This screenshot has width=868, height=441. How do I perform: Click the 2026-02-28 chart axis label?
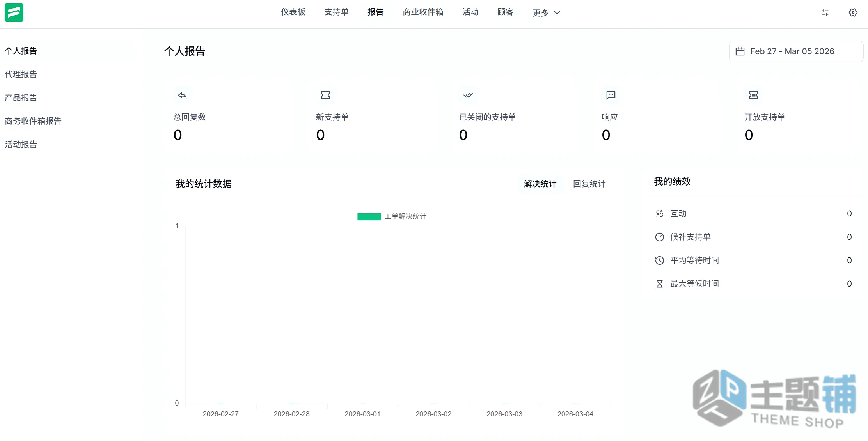click(x=291, y=414)
